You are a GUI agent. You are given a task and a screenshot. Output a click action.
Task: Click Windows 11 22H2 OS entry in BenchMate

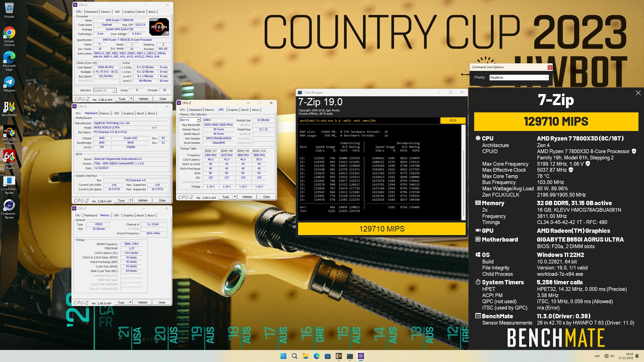tap(560, 255)
